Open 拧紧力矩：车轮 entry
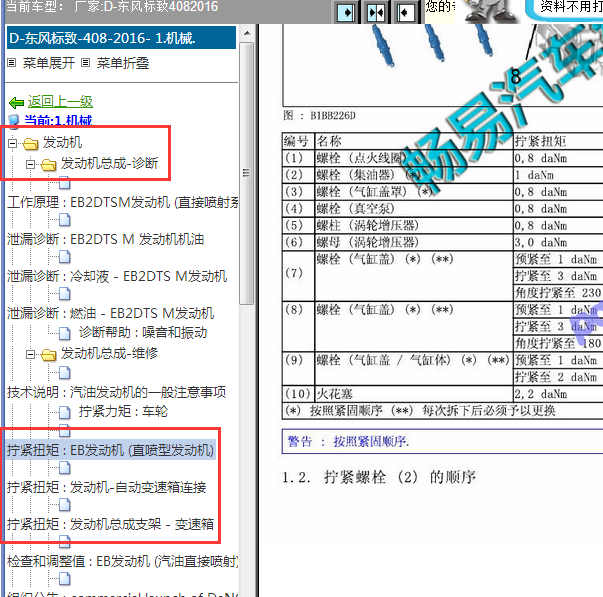The image size is (603, 597). click(x=123, y=412)
